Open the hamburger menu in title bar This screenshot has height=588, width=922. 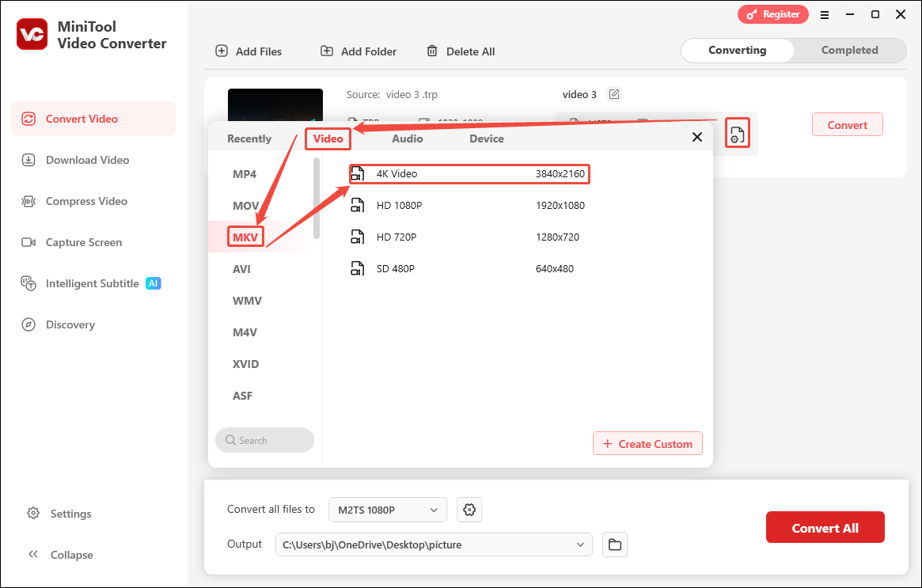(x=825, y=15)
